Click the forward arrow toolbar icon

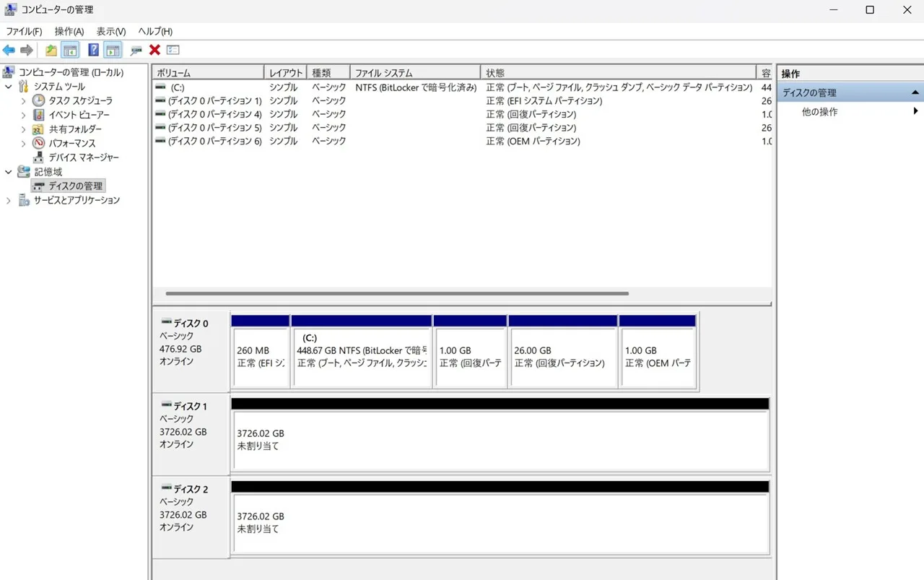[27, 50]
